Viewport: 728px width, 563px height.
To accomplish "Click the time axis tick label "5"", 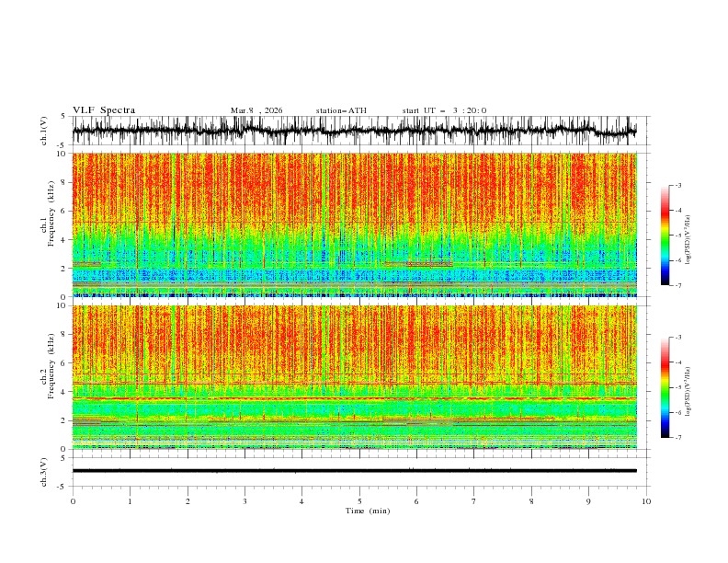I will pos(359,501).
